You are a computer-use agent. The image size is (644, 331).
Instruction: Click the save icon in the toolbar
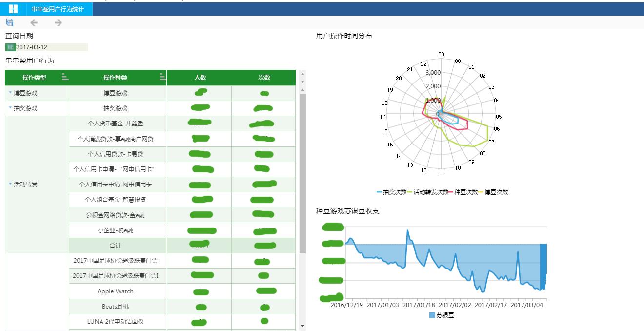coord(10,22)
